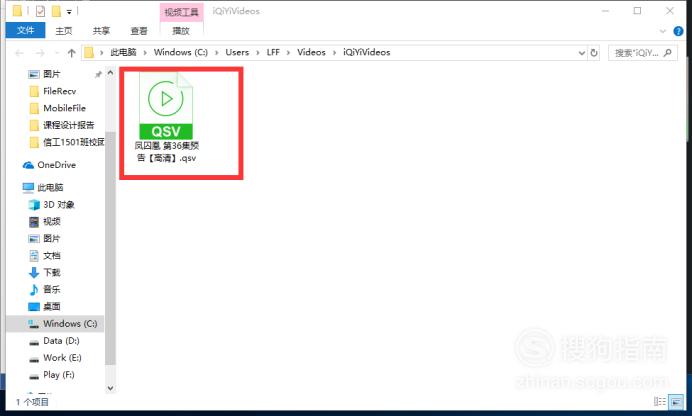Select 此电脑 in the navigation pane
Screen dimensions: 692x416
pos(50,187)
